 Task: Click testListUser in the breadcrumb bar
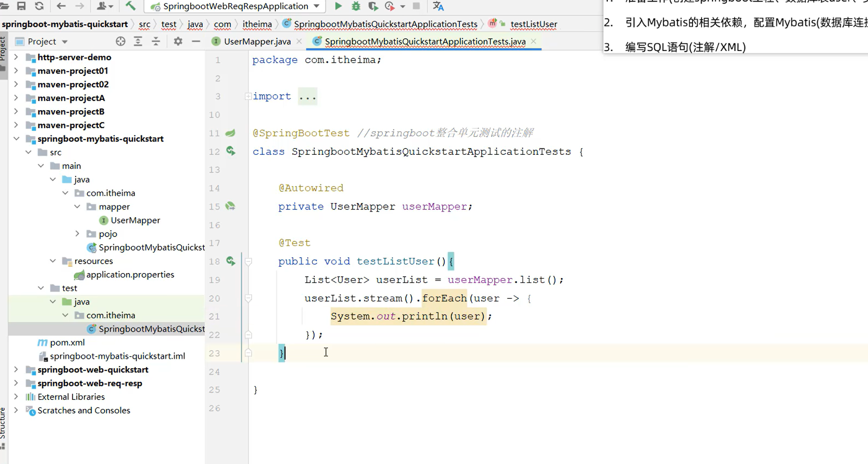(533, 24)
